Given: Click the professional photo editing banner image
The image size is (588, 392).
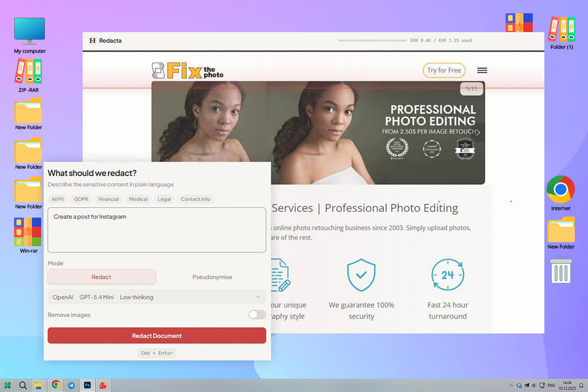Looking at the screenshot, I should tap(318, 133).
